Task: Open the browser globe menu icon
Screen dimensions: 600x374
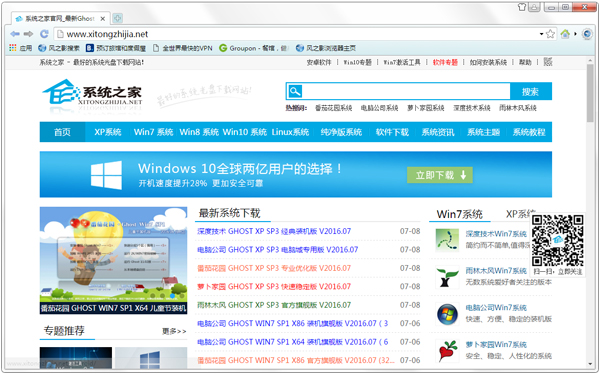Action: (587, 34)
